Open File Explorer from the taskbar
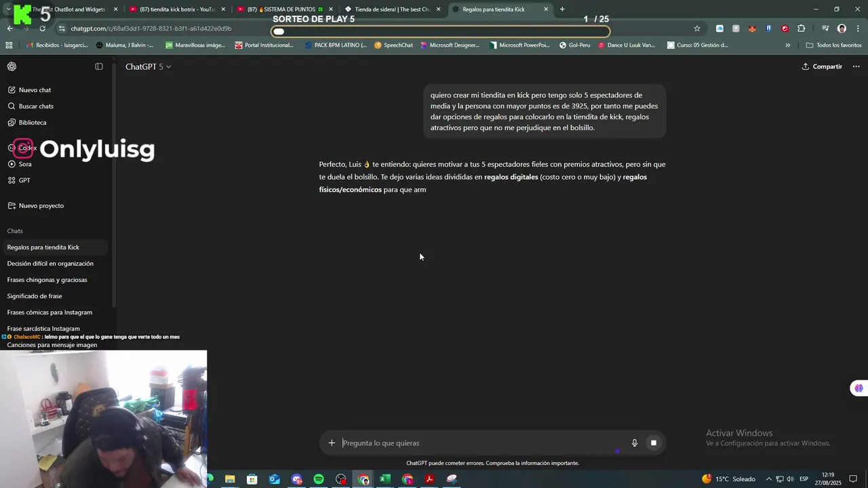This screenshot has width=868, height=488. tap(230, 479)
